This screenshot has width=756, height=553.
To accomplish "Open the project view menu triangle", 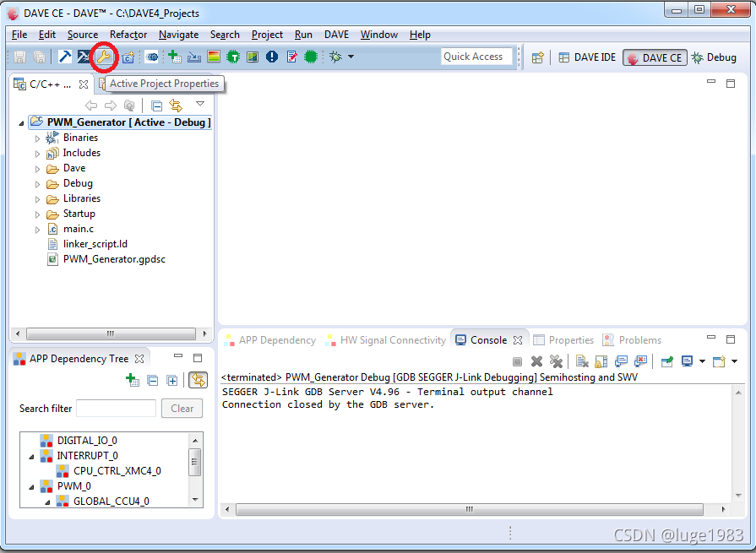I will pos(200,104).
